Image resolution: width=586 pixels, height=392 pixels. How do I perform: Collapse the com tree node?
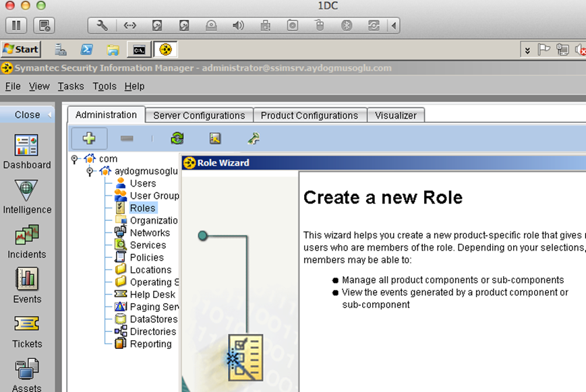[x=74, y=159]
